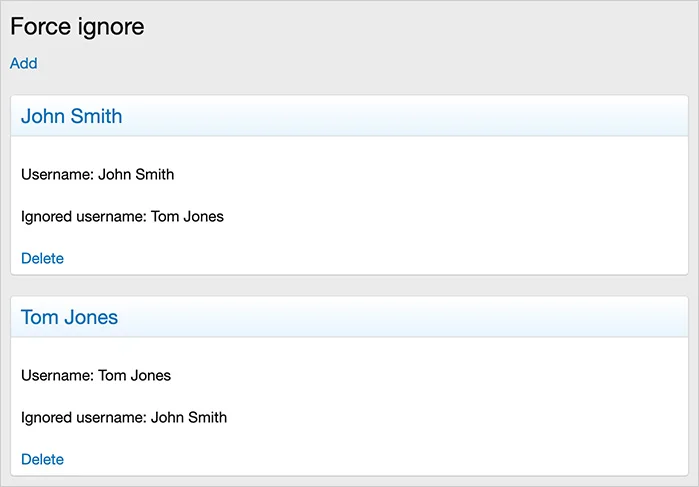The height and width of the screenshot is (487, 699).
Task: Open the Tom Jones entry title link
Action: click(x=69, y=317)
